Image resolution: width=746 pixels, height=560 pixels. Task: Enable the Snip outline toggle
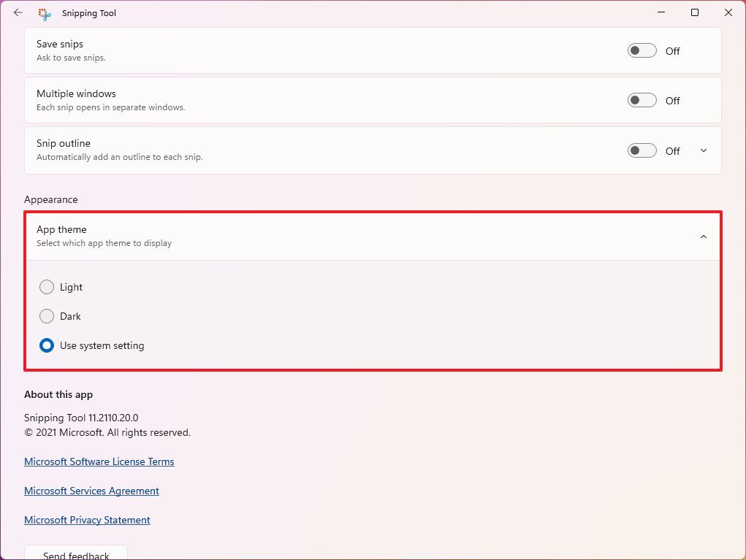click(641, 150)
